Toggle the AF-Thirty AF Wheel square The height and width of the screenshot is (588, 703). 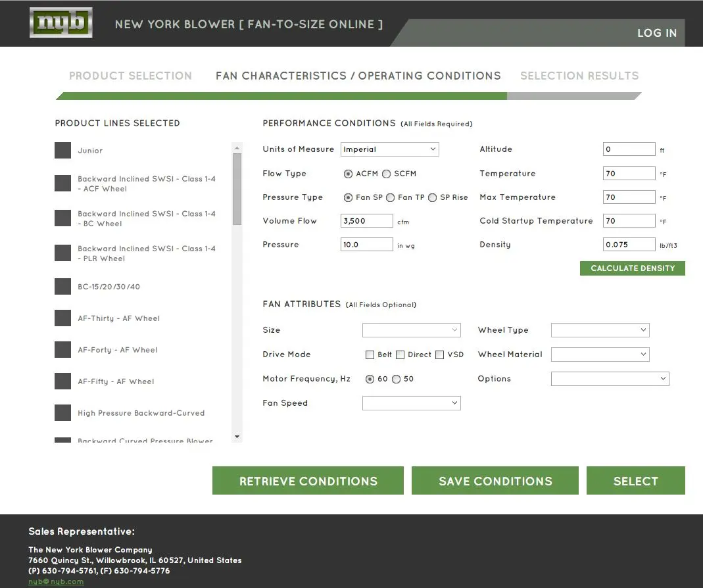coord(62,318)
